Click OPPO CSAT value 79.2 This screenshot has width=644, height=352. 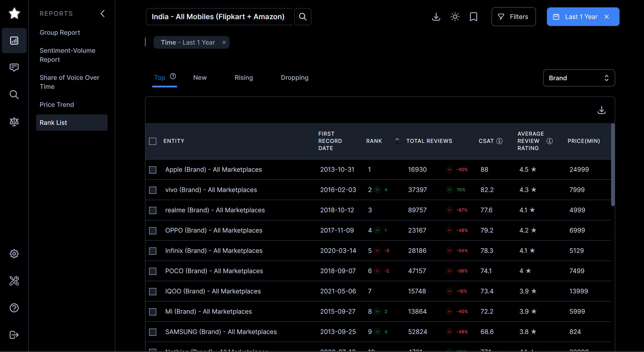[487, 230]
